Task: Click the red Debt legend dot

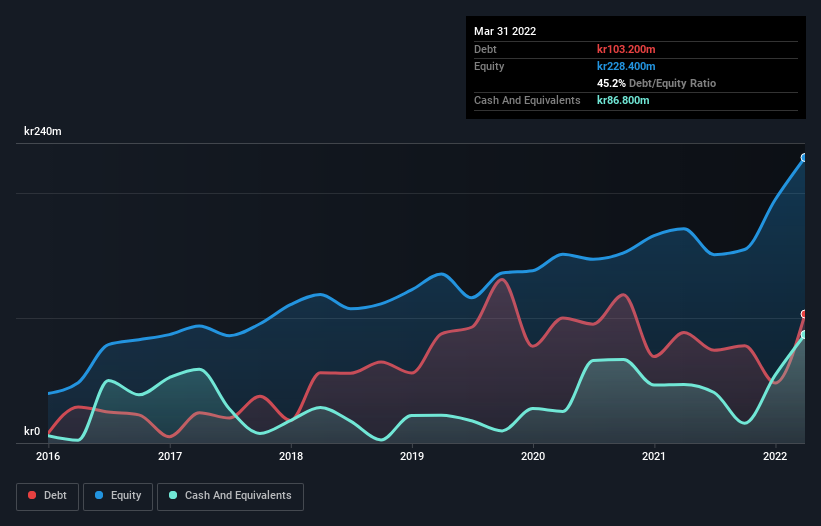Action: pos(32,495)
